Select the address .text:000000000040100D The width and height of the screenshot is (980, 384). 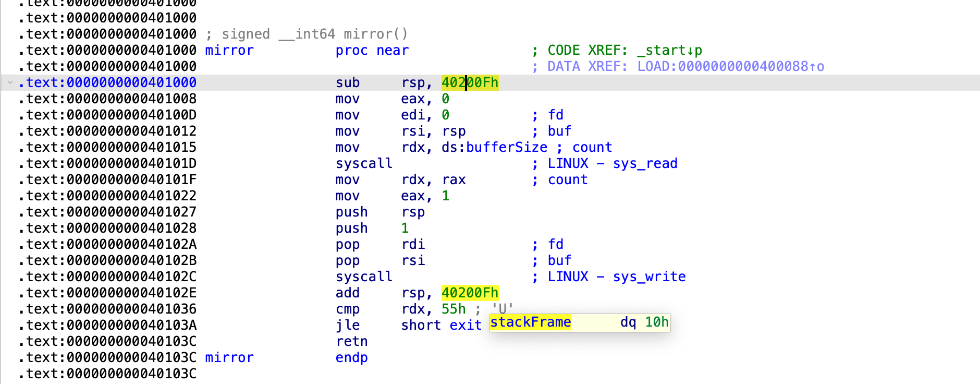point(107,115)
